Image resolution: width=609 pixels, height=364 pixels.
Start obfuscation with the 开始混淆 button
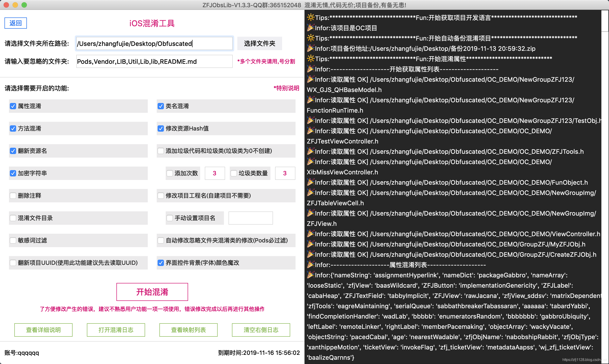coord(152,292)
